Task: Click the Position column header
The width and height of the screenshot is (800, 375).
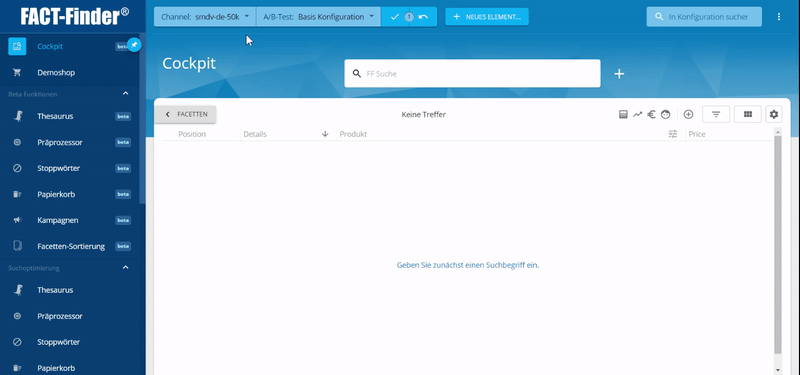Action: click(192, 134)
